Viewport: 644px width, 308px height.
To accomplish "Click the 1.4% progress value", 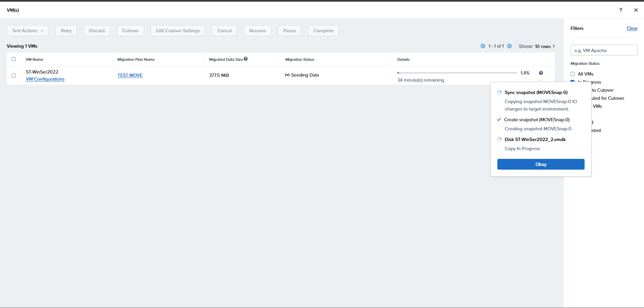I will tap(525, 73).
